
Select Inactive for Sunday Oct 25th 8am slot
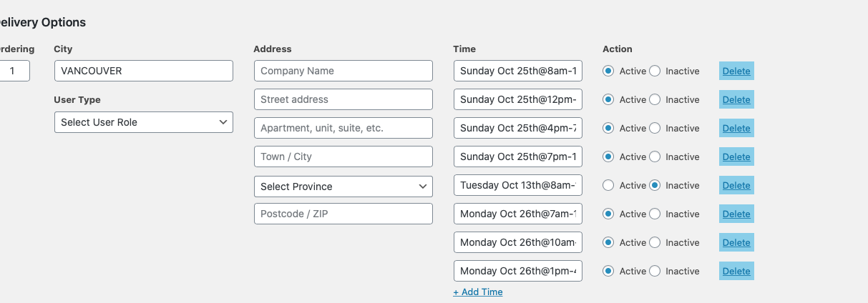click(655, 71)
